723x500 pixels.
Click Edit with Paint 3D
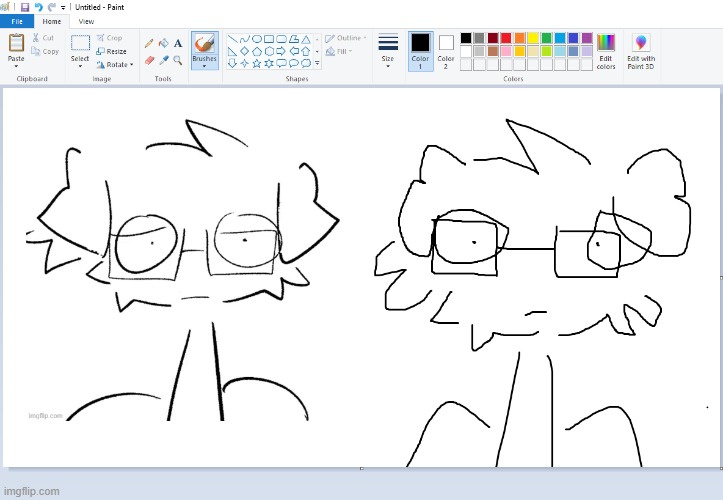pyautogui.click(x=641, y=51)
